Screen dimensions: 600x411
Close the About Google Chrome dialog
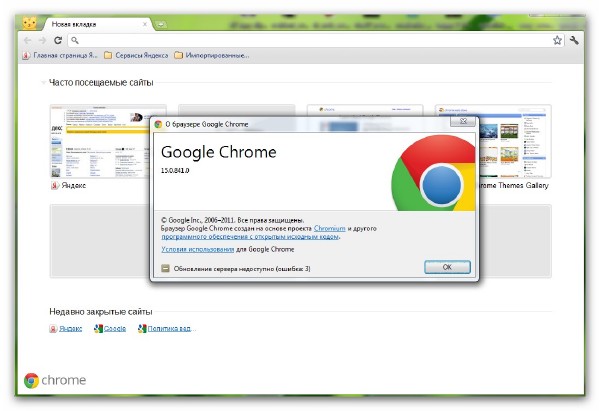coord(461,122)
